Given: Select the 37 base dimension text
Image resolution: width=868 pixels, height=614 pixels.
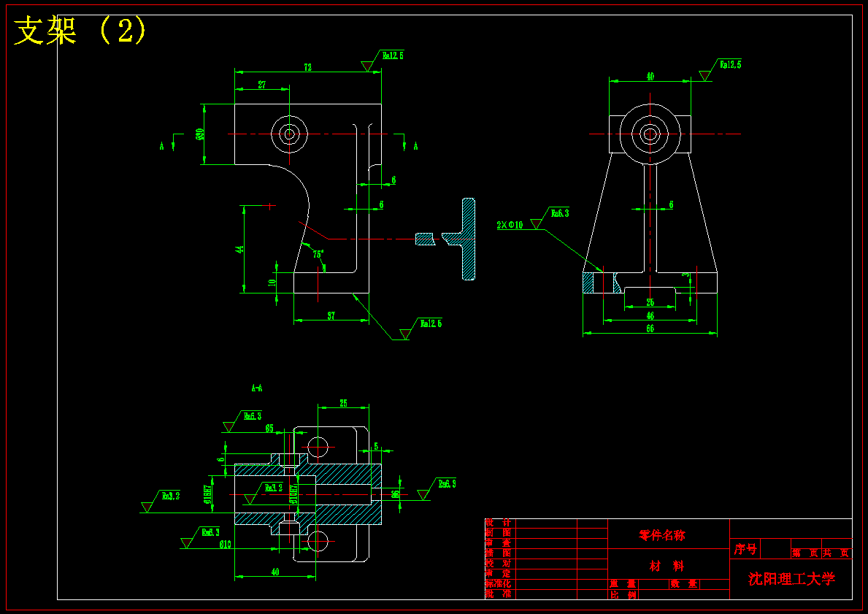Looking at the screenshot, I should pyautogui.click(x=331, y=316).
